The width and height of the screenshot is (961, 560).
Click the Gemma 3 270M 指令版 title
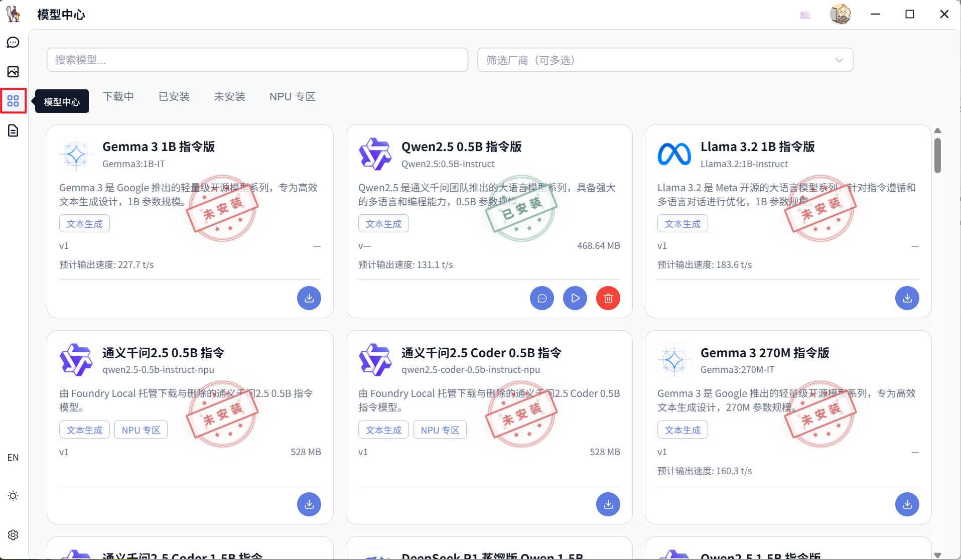[765, 353]
